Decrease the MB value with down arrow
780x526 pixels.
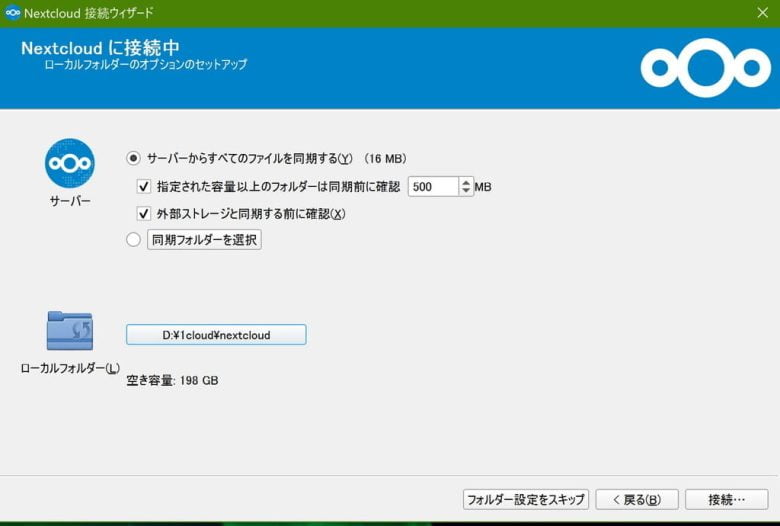click(466, 191)
